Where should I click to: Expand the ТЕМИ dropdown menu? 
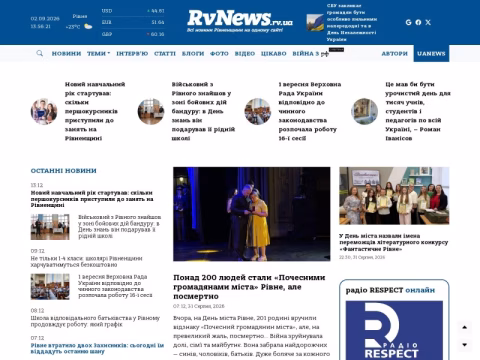click(98, 53)
